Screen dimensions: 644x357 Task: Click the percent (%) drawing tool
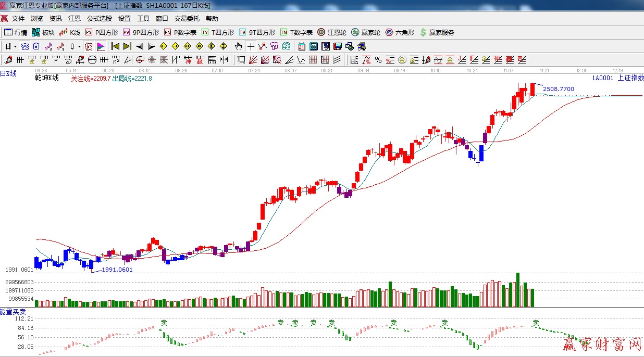[x=378, y=60]
